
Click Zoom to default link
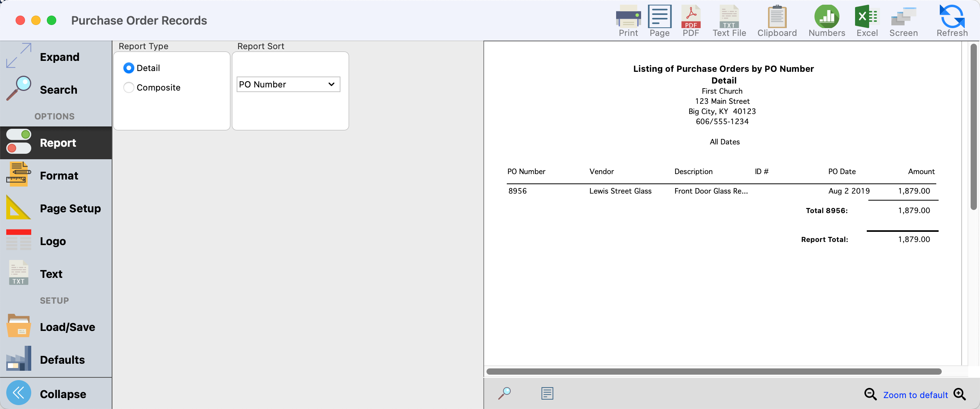915,395
